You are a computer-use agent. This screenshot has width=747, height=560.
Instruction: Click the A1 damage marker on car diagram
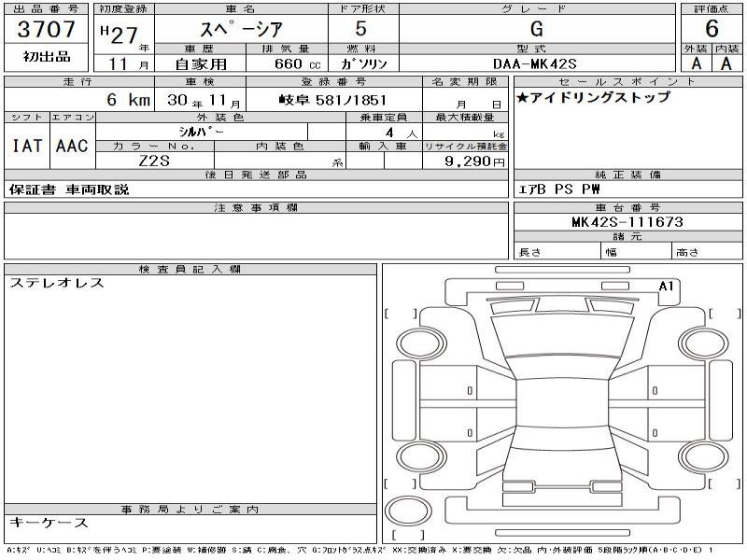[x=666, y=287]
